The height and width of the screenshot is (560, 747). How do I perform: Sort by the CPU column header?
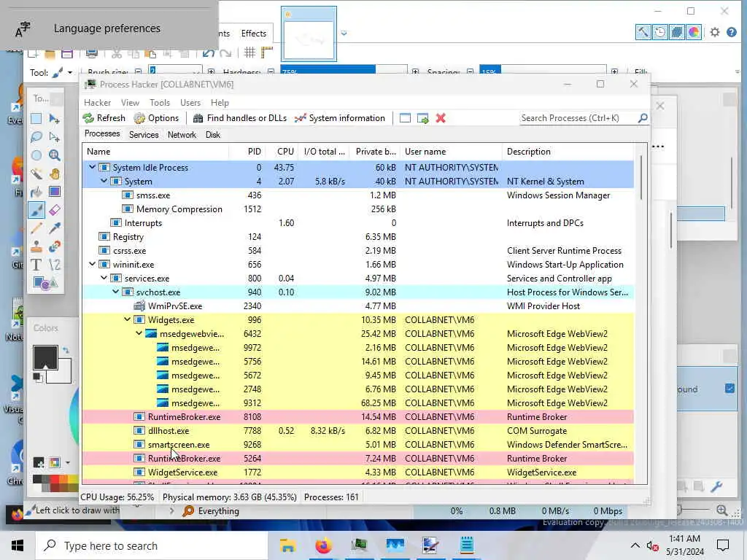(285, 152)
